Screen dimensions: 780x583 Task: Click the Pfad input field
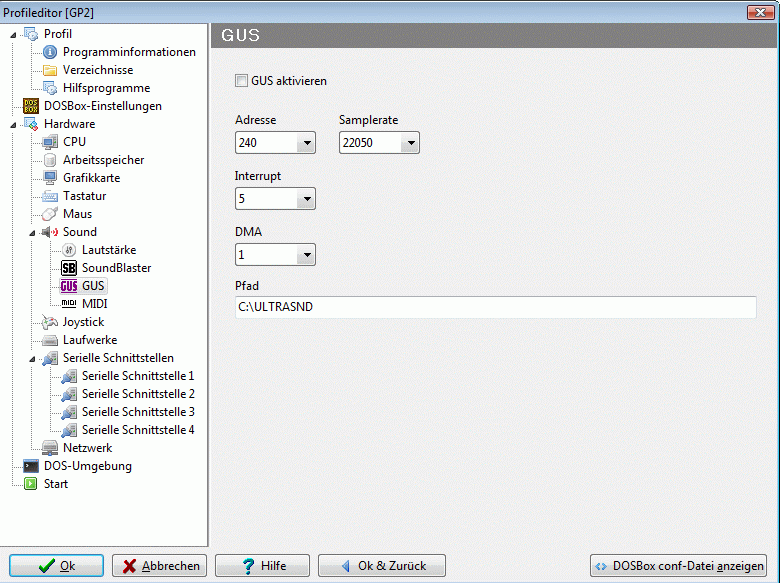495,307
